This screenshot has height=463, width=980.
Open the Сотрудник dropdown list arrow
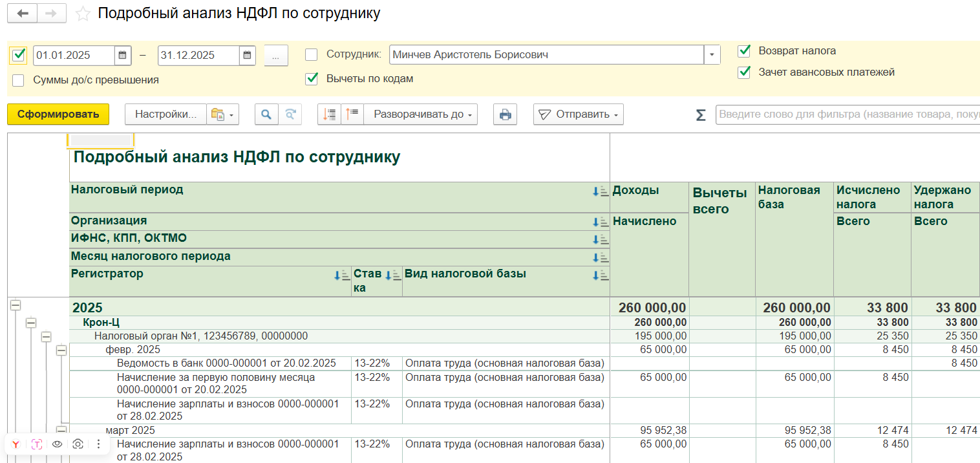pyautogui.click(x=712, y=56)
